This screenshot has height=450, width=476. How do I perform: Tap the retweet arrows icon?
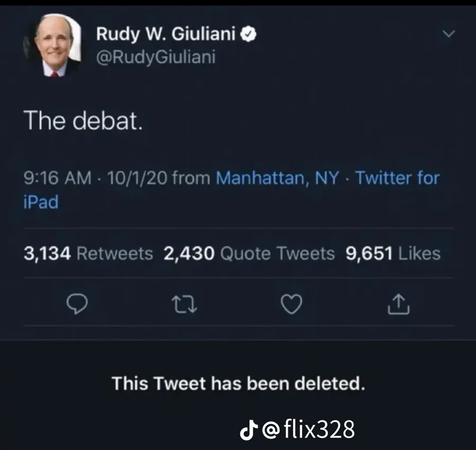coord(184,305)
